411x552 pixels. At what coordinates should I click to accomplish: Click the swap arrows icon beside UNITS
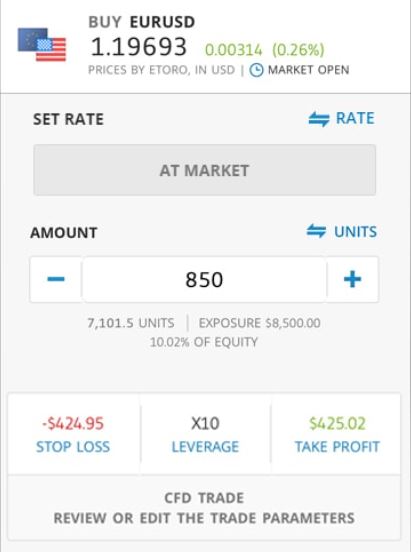click(x=316, y=231)
